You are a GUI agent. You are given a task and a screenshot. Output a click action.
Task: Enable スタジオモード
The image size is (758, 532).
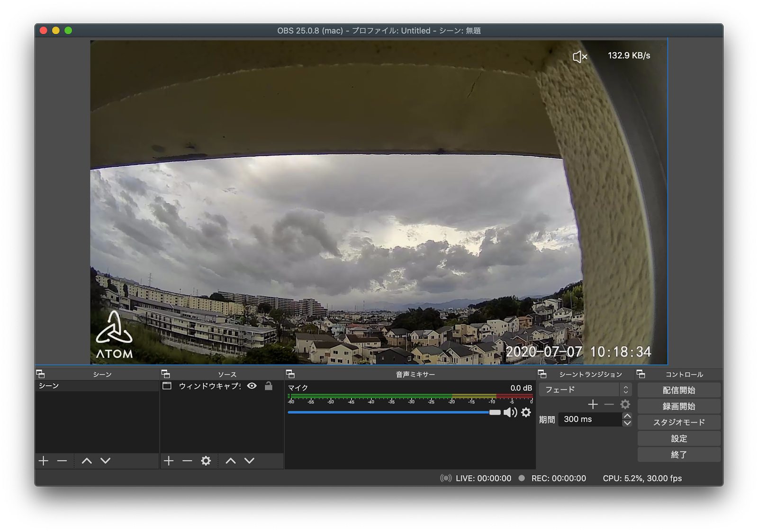[679, 422]
